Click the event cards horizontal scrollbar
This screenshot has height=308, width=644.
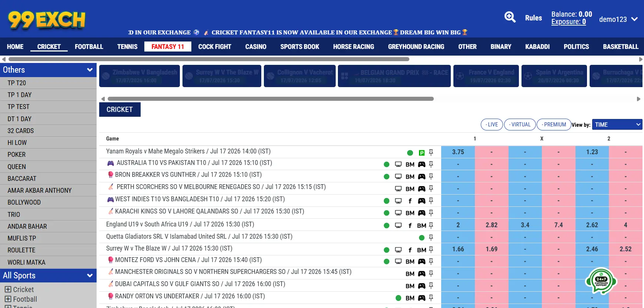(x=271, y=99)
